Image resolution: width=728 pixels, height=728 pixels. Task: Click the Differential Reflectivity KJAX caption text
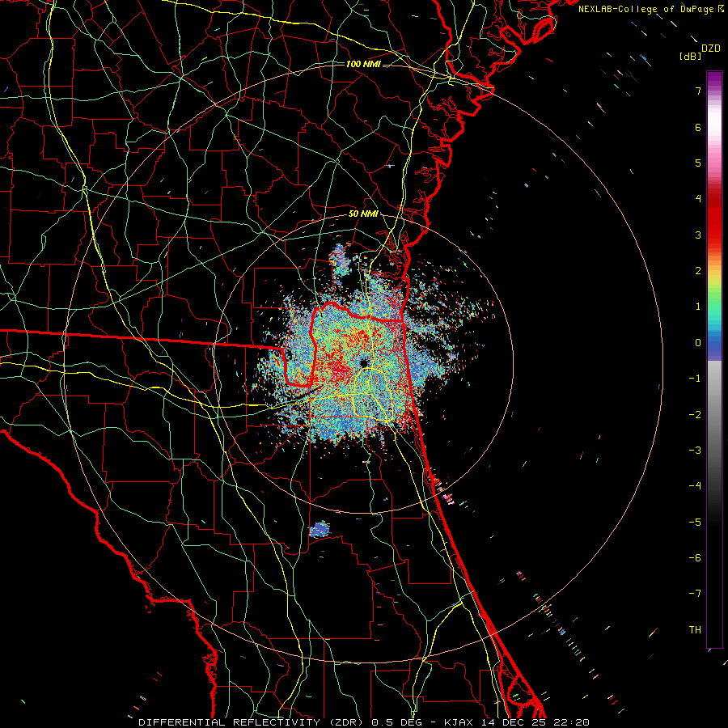click(x=364, y=722)
